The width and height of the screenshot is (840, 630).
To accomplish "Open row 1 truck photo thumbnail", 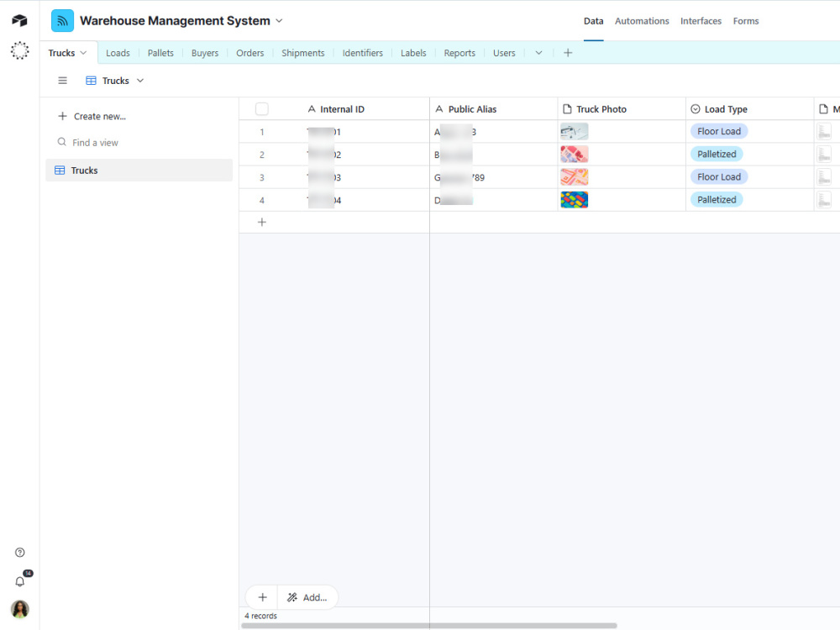I will click(x=575, y=131).
